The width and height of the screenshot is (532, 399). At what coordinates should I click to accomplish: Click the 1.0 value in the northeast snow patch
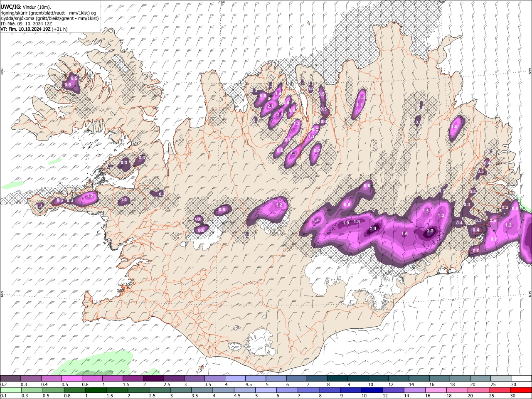tap(455, 127)
